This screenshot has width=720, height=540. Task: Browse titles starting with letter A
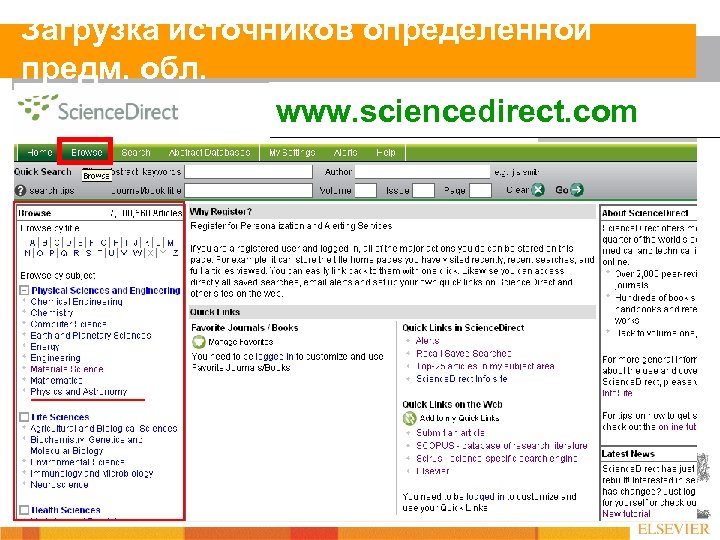32,242
